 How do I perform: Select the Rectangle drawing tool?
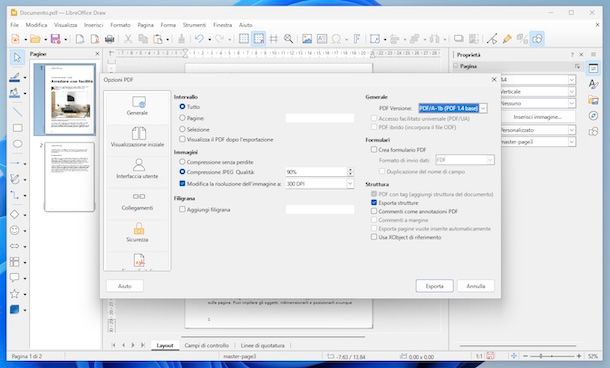coord(18,128)
